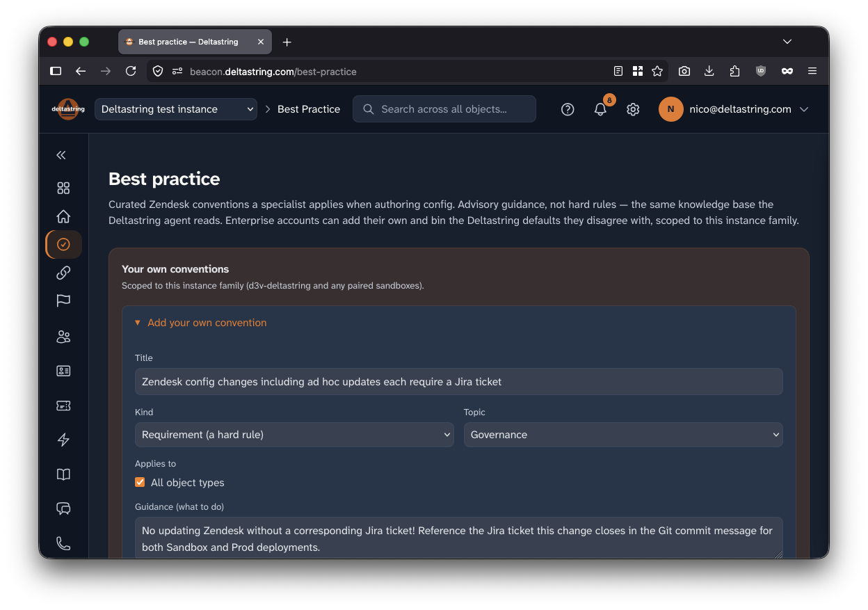
Task: Open the Kind dropdown
Action: click(294, 435)
